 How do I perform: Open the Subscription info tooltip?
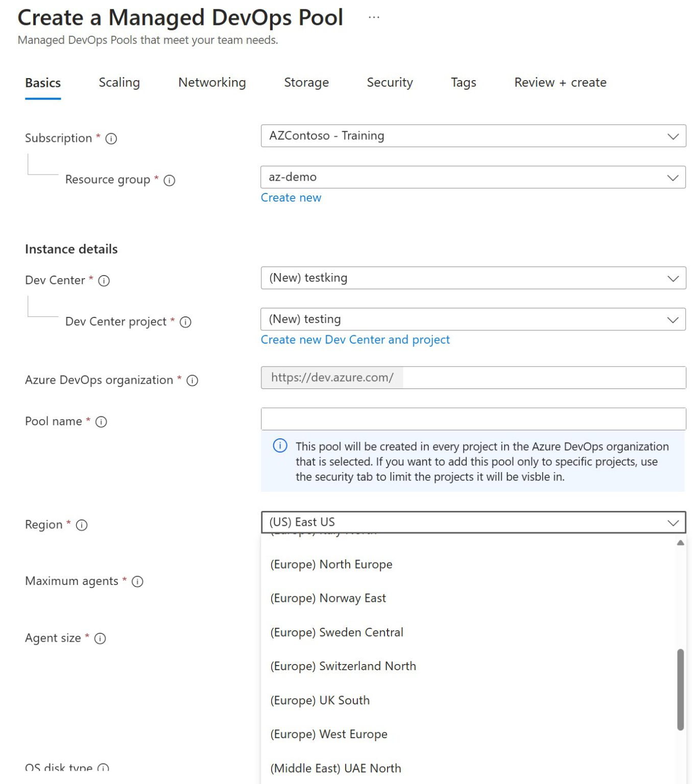click(112, 138)
